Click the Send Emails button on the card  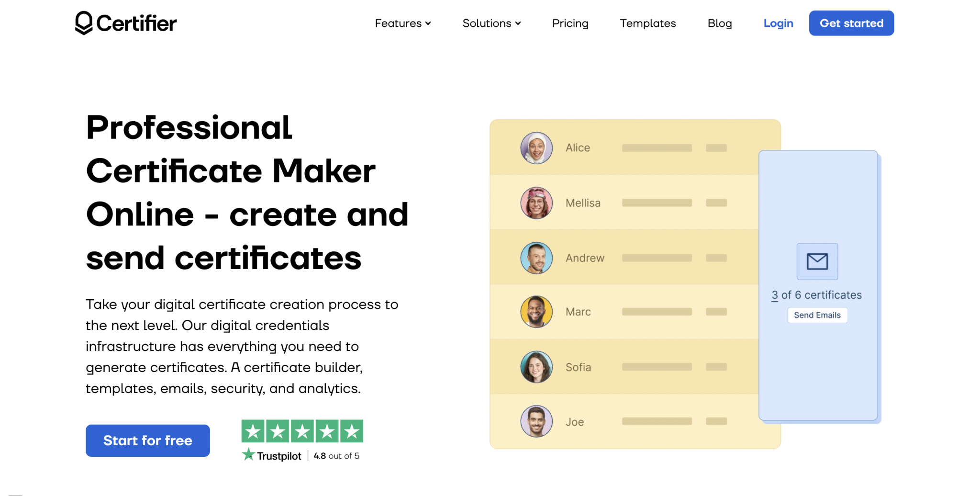pos(817,315)
